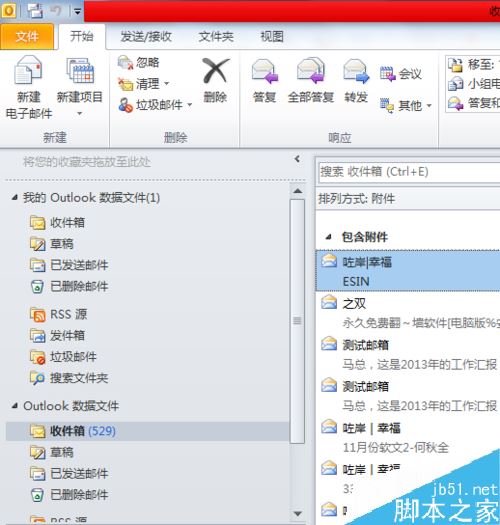
Task: Open the 文件 (File) tab
Action: (27, 36)
